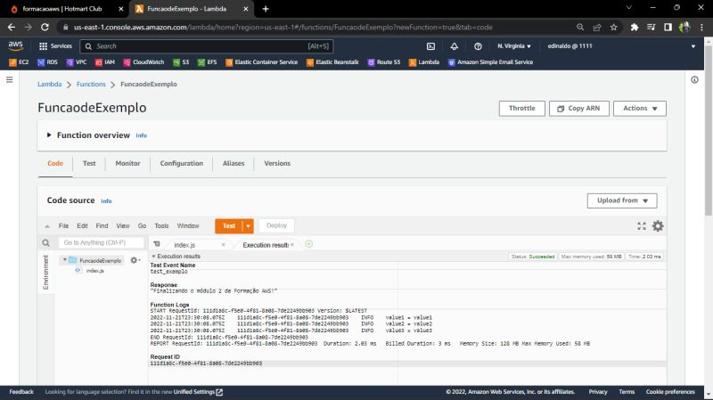Click the search magnifier in editor sidebar

click(x=46, y=243)
